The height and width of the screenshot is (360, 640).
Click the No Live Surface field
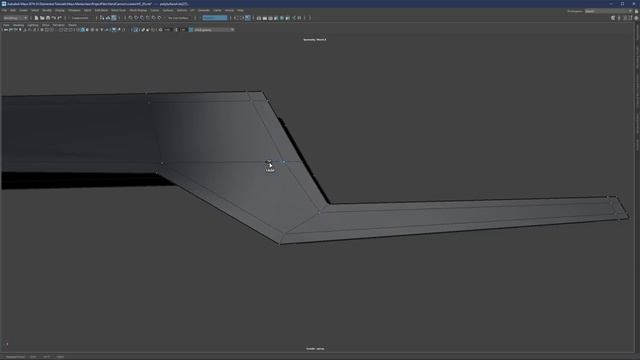tap(178, 18)
